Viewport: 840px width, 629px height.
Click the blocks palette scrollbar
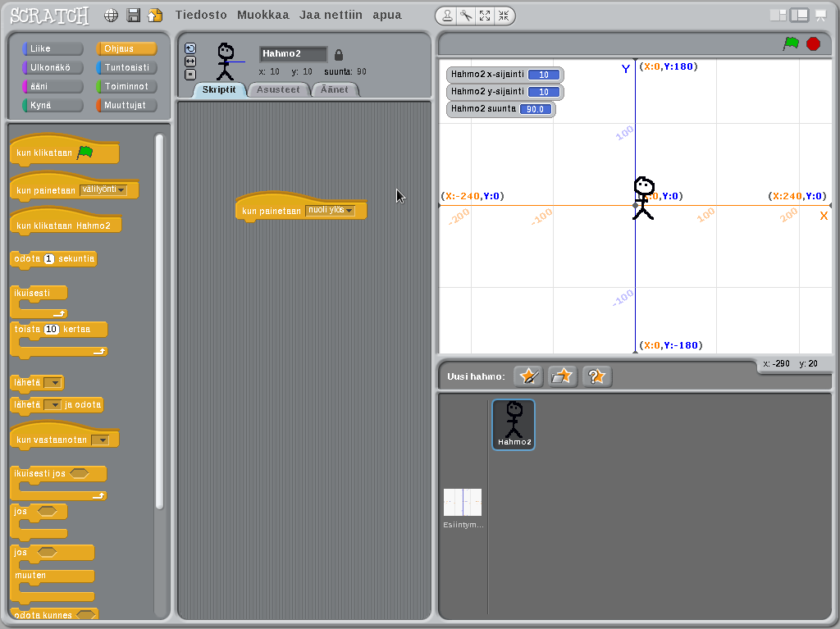159,321
